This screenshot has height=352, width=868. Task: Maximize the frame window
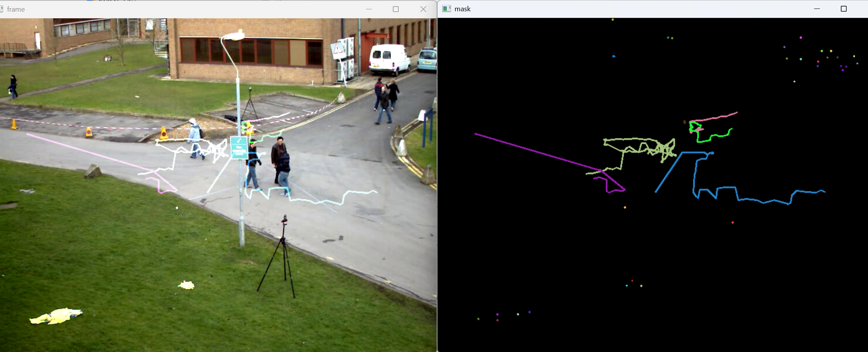point(396,9)
